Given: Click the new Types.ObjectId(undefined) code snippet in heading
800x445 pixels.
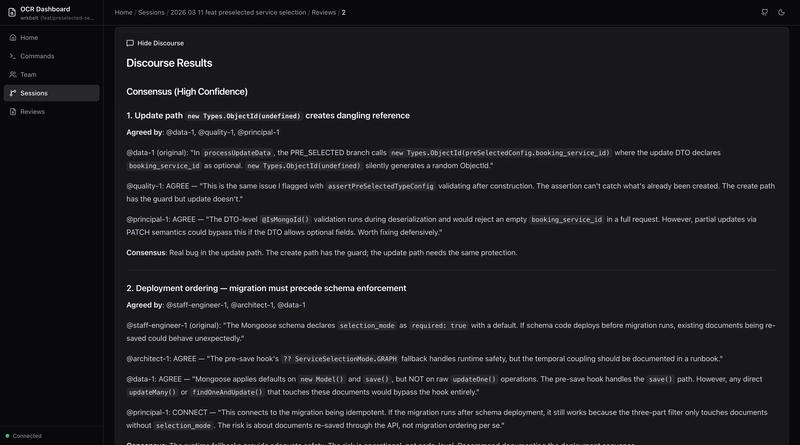Looking at the screenshot, I should click(244, 116).
